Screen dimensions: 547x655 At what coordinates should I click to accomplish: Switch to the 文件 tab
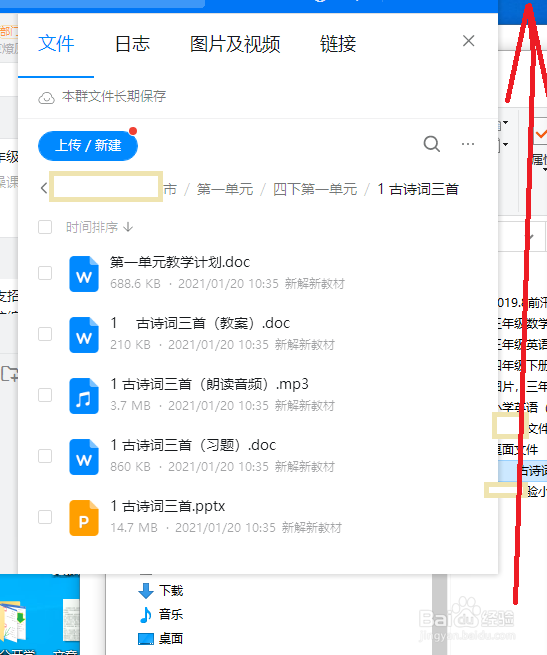coord(56,44)
